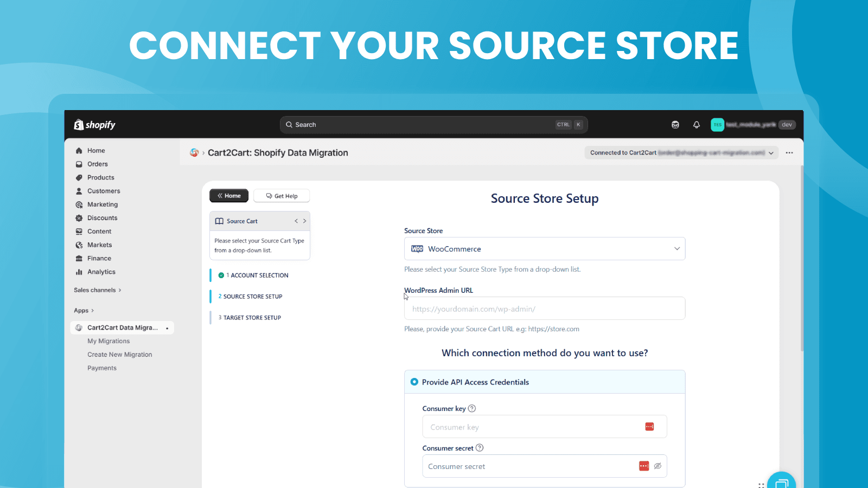Screen dimensions: 868x488
Task: Click the Home back button
Action: click(x=229, y=196)
